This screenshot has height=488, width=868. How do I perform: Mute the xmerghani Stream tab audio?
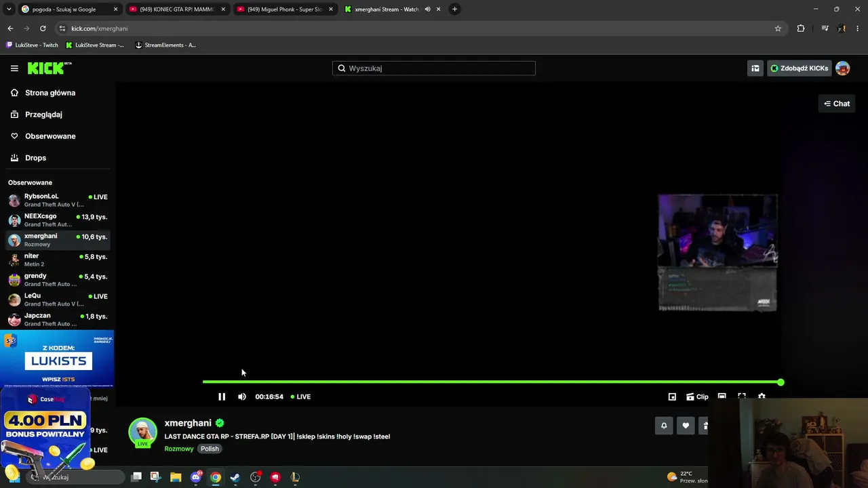click(x=427, y=9)
